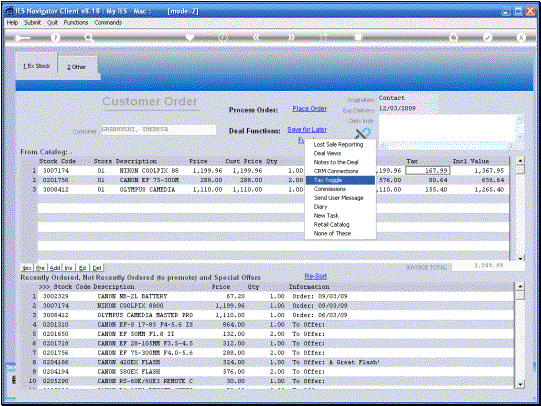This screenshot has height=406, width=541.
Task: Click the heart favorites icon
Action: [x=190, y=37]
